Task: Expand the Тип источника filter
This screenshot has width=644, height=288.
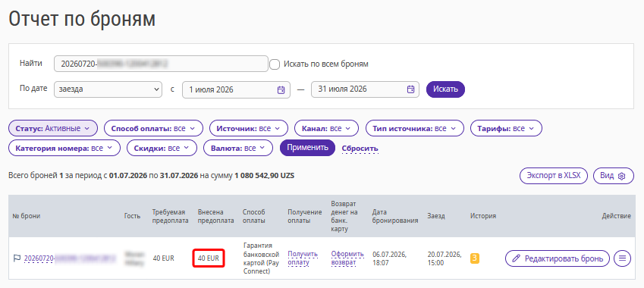Action: coord(415,128)
